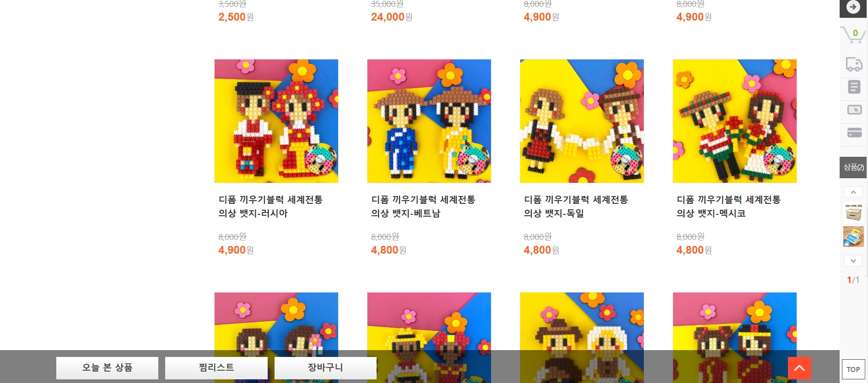868x383 pixels.
Task: Select the box thumbnail in recent items
Action: click(853, 213)
